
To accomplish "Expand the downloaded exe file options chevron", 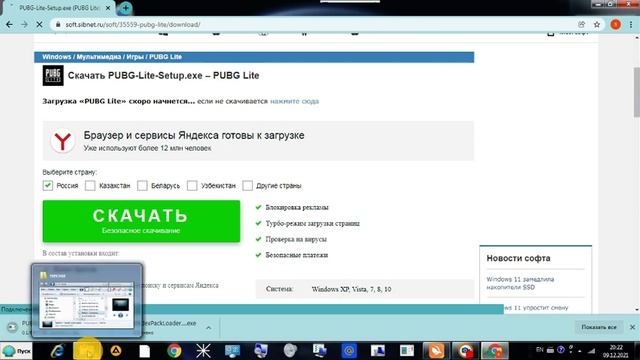I will coord(209,327).
